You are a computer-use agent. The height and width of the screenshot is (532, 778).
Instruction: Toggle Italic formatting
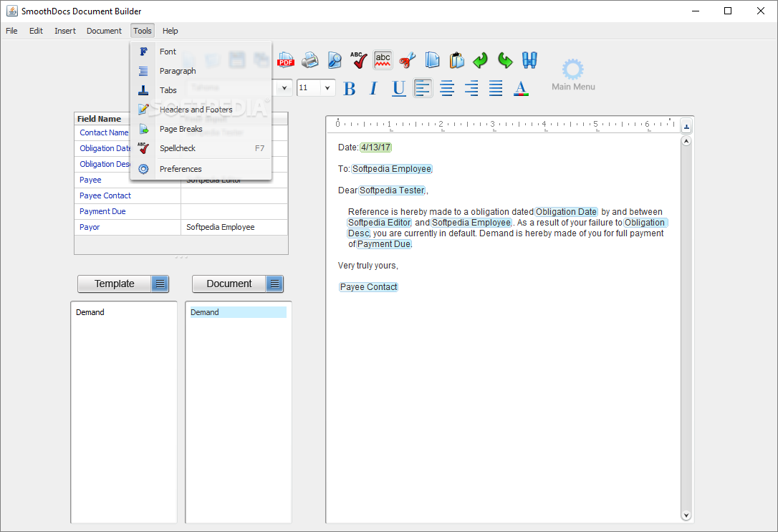[374, 88]
